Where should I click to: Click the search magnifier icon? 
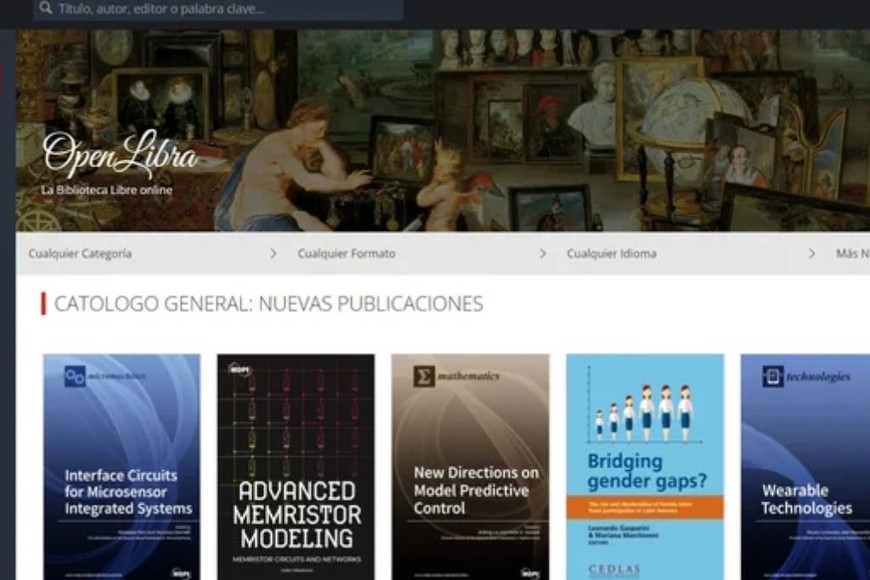point(45,8)
